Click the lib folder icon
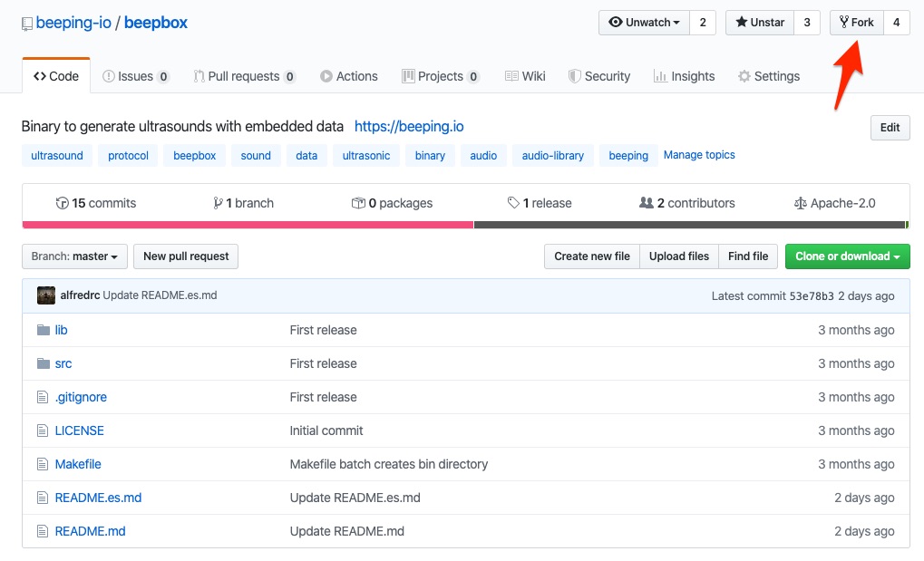924x561 pixels. (x=43, y=330)
